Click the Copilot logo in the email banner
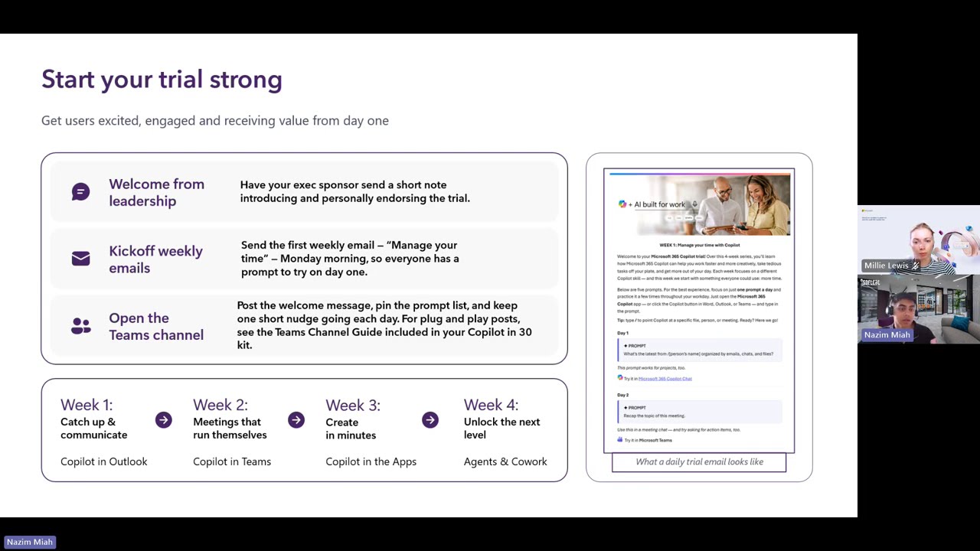The width and height of the screenshot is (980, 551). click(x=622, y=204)
